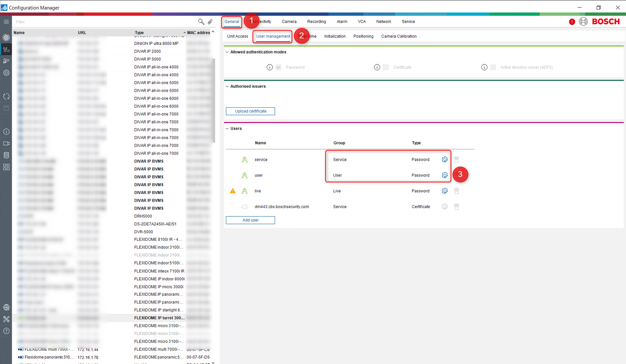Open the Camera Calibration sub-tab
The image size is (626, 364).
[399, 36]
